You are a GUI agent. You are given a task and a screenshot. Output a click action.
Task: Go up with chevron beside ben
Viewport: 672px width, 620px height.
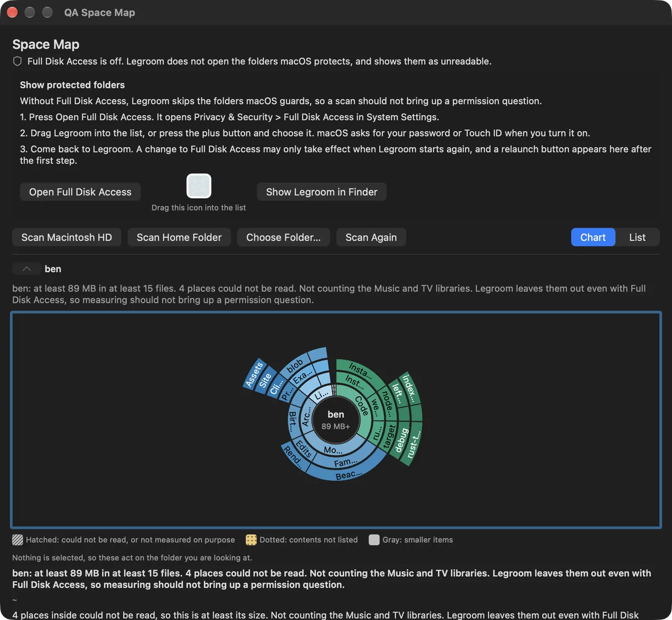26,269
